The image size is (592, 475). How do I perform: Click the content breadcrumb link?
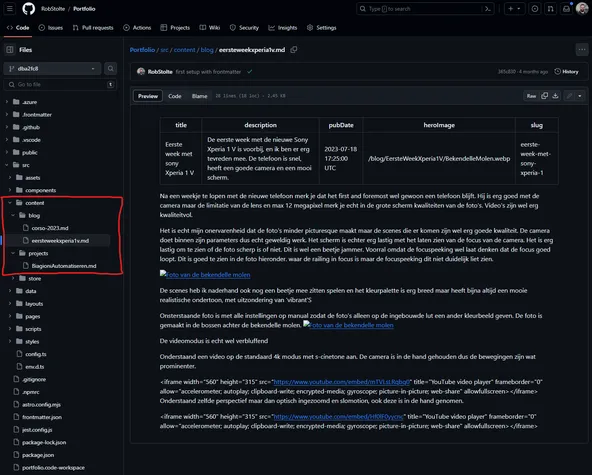tap(185, 49)
